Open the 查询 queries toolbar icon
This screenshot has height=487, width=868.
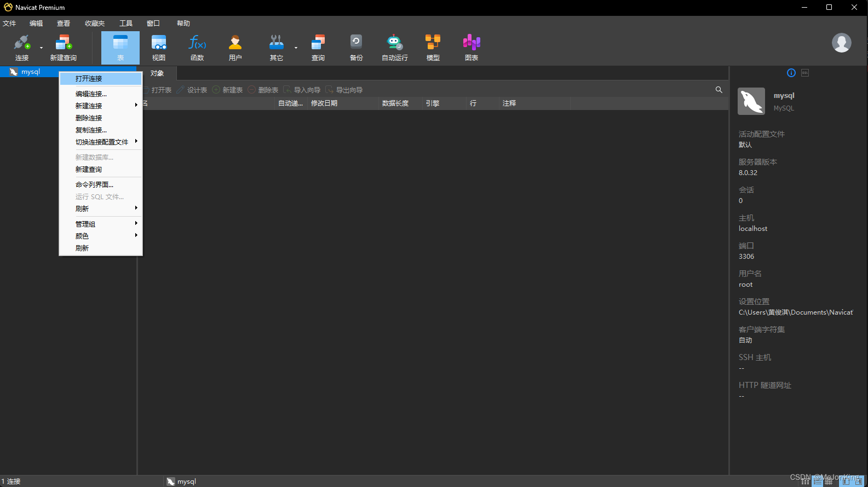(318, 48)
